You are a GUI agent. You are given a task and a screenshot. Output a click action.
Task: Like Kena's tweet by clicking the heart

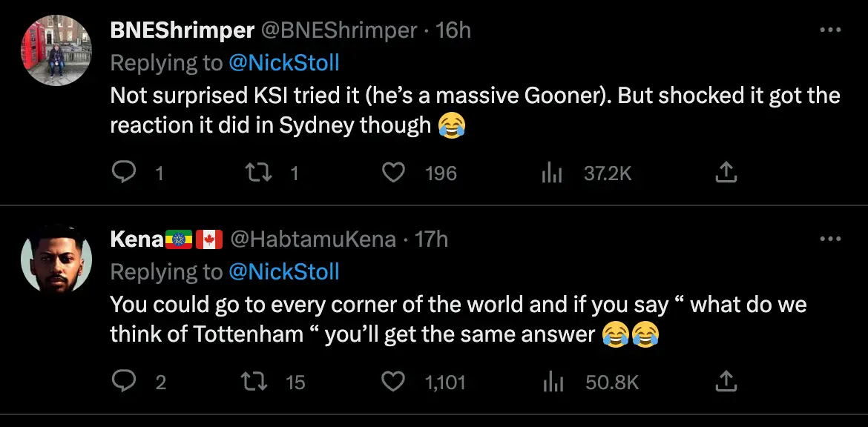pos(394,381)
